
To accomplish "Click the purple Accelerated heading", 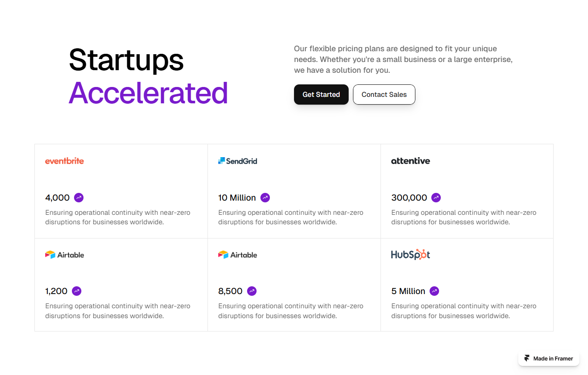I will (x=148, y=93).
